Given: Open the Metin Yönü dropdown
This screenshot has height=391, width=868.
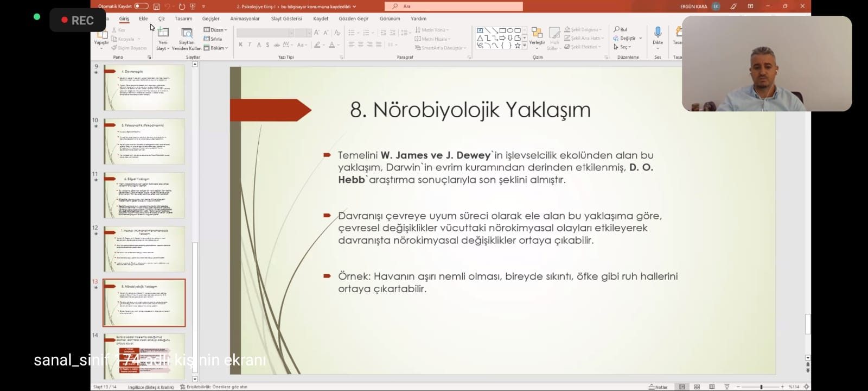Looking at the screenshot, I should coord(432,30).
